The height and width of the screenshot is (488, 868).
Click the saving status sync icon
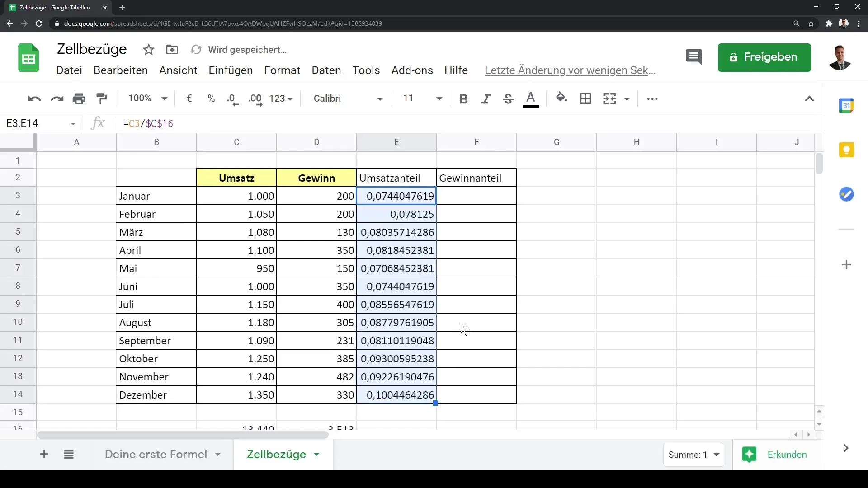[x=196, y=50]
